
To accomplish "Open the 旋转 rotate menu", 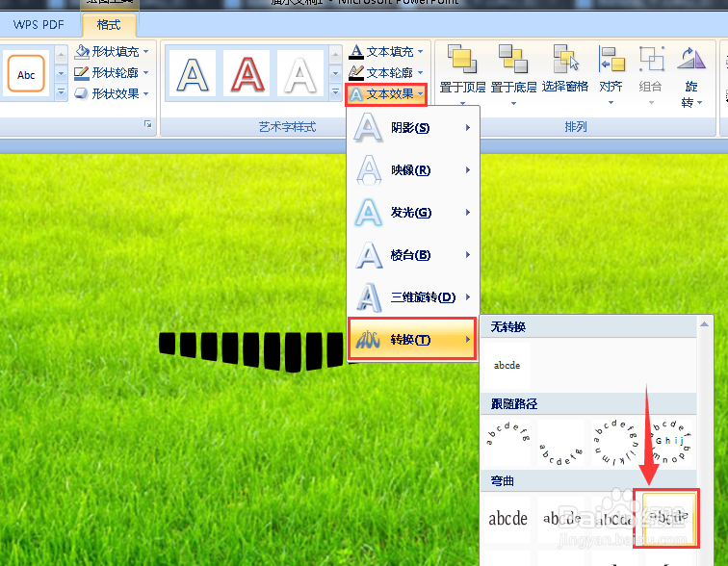I will (x=691, y=77).
